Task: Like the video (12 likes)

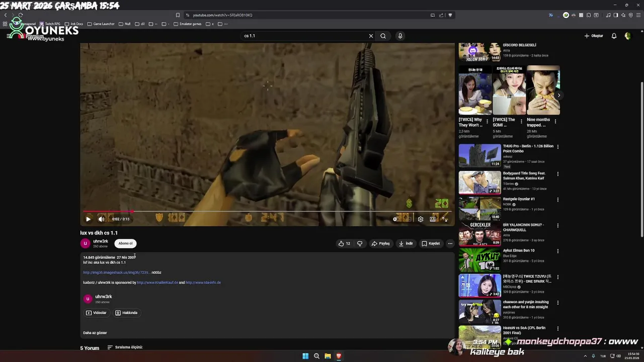Action: pyautogui.click(x=345, y=243)
